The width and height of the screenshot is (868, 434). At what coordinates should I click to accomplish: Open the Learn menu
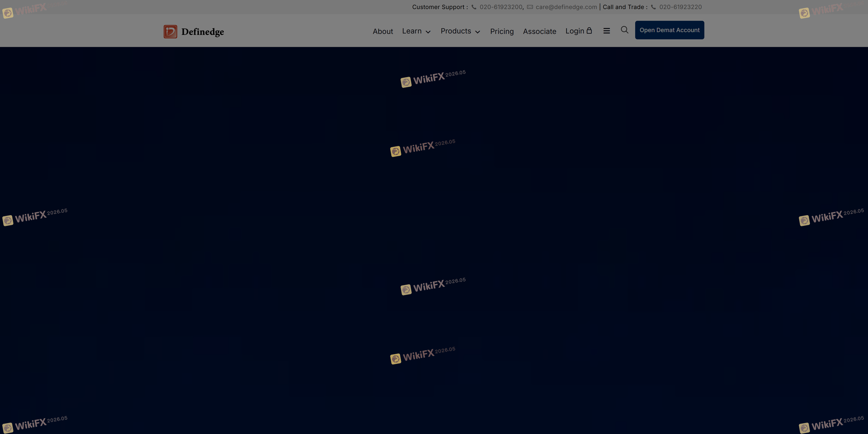(x=412, y=31)
